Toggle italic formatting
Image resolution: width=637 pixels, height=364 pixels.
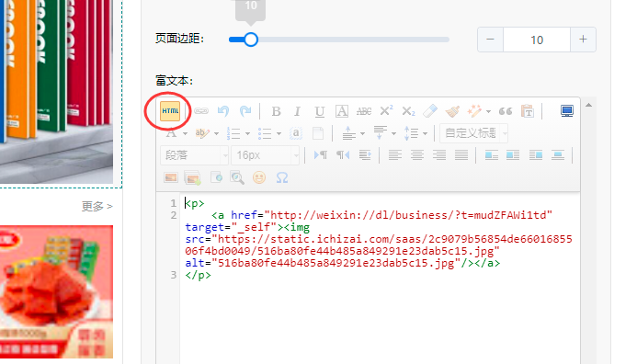[x=298, y=111]
